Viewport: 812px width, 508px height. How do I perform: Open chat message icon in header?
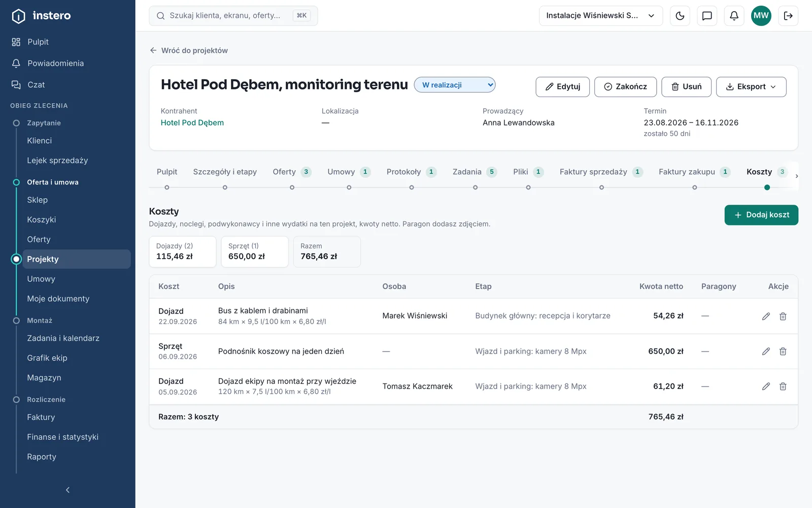[707, 16]
